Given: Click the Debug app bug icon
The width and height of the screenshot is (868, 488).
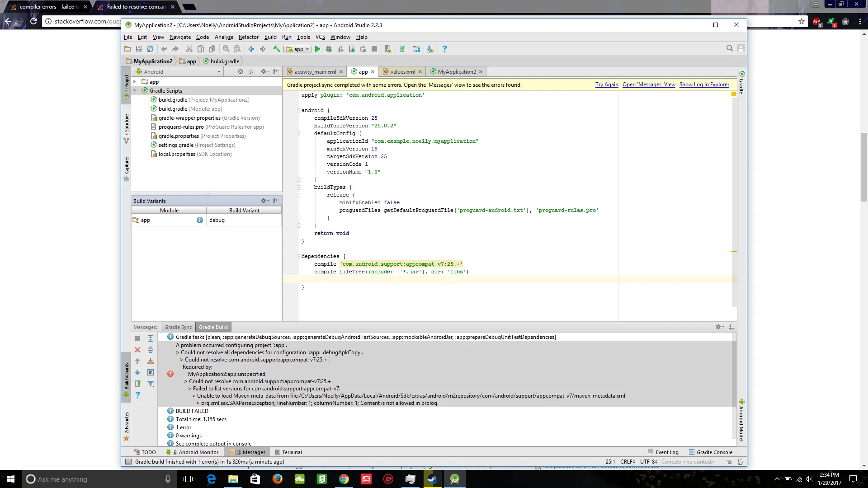Looking at the screenshot, I should pos(329,49).
